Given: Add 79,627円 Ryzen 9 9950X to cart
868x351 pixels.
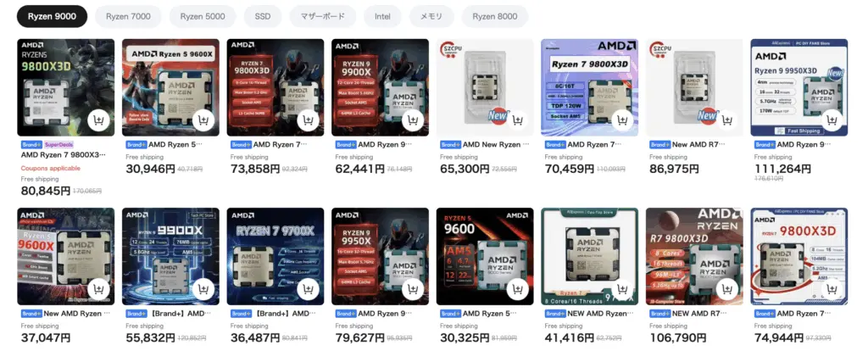Looking at the screenshot, I should [x=413, y=289].
